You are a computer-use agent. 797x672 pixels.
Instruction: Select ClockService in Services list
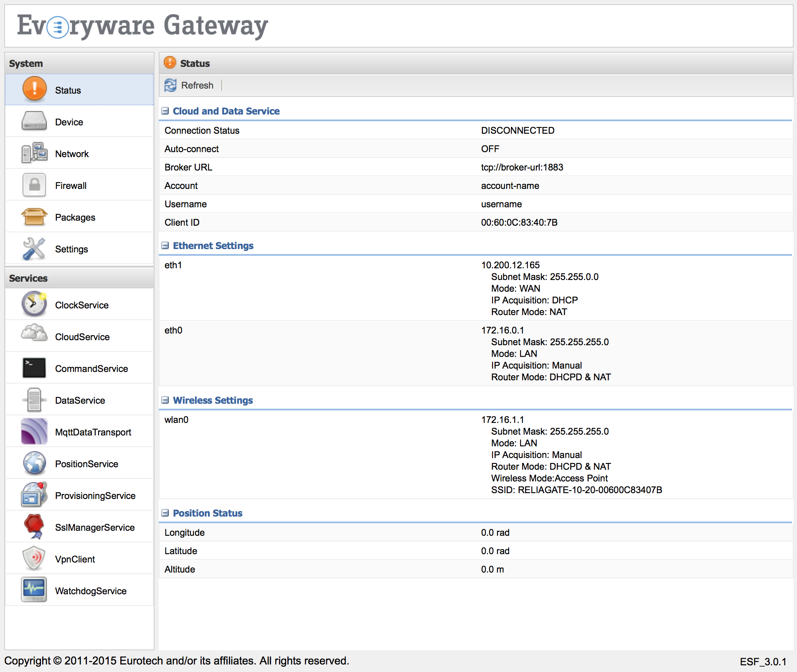(79, 305)
